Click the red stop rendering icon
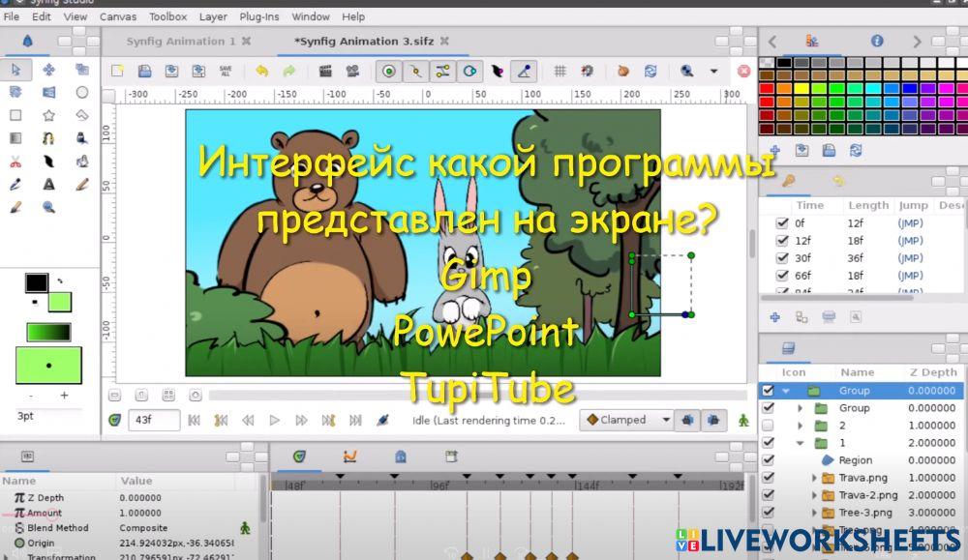 743,71
